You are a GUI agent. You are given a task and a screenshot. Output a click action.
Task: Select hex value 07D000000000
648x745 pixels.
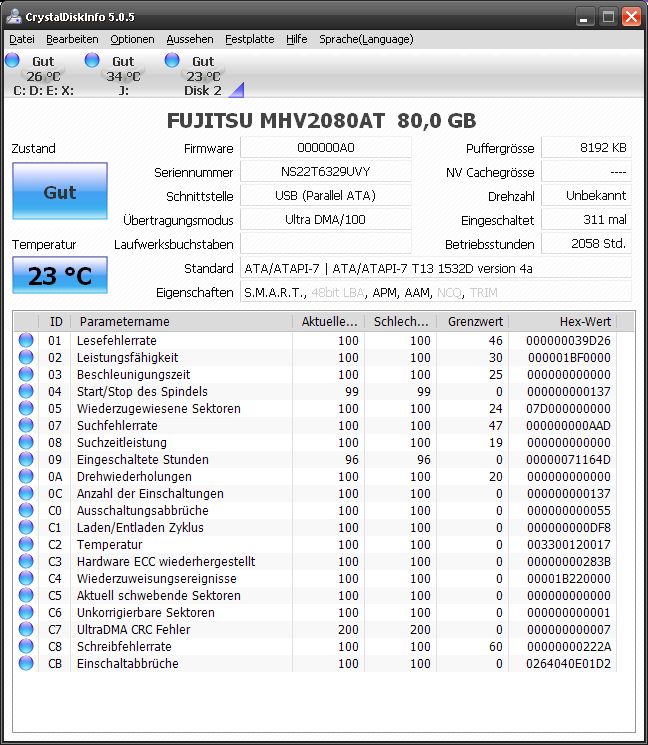coord(568,409)
